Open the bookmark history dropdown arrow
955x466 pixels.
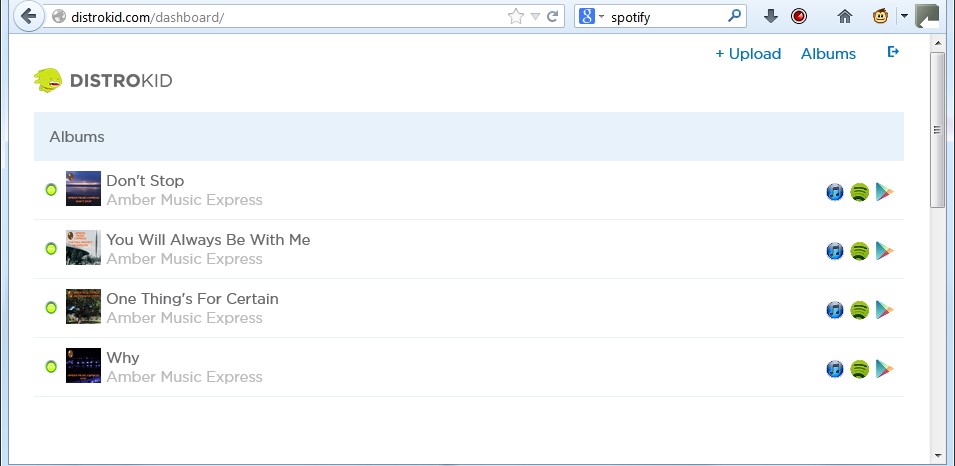click(535, 16)
